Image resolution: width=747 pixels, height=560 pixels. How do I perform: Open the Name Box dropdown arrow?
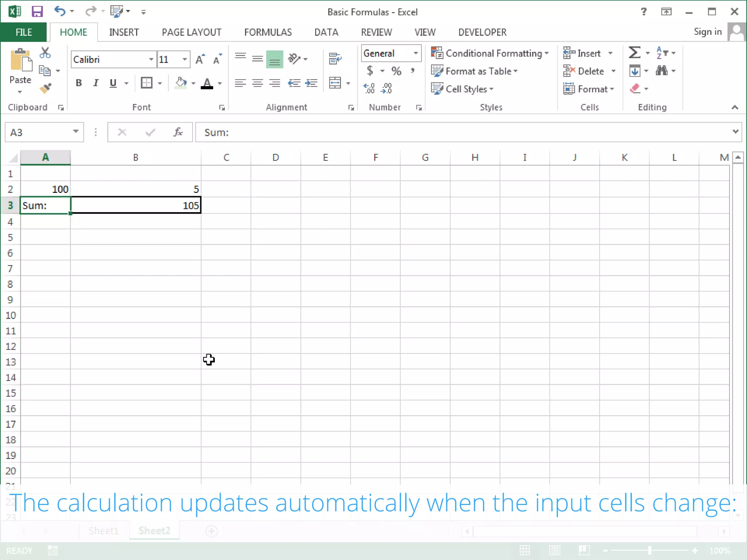pyautogui.click(x=76, y=132)
